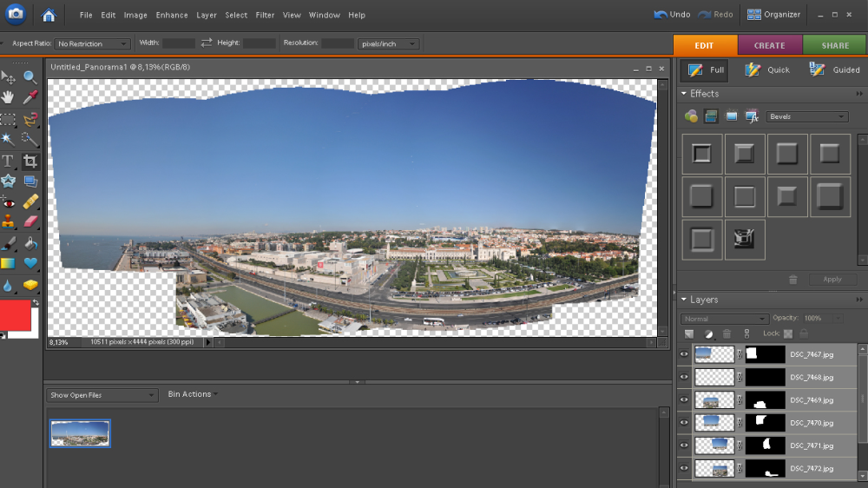Pick the Hand tool
Viewport: 868px width, 488px height.
(8, 97)
